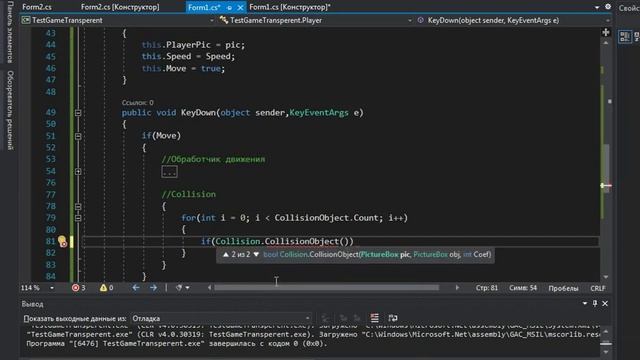Open the Form2.cs [Конструктор] tab
This screenshot has height=360, width=640.
coord(120,7)
